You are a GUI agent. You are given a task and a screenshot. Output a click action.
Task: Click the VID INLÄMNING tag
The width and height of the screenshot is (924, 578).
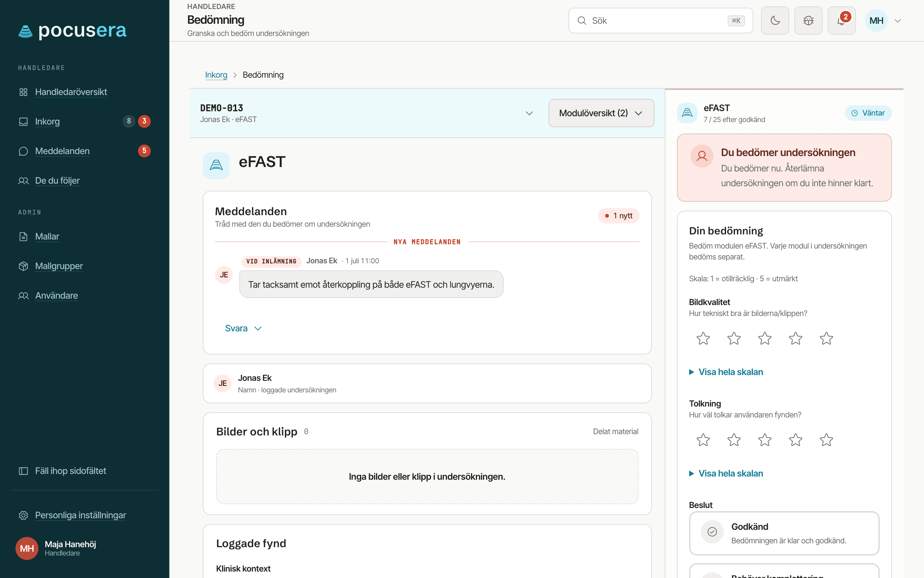pos(271,261)
